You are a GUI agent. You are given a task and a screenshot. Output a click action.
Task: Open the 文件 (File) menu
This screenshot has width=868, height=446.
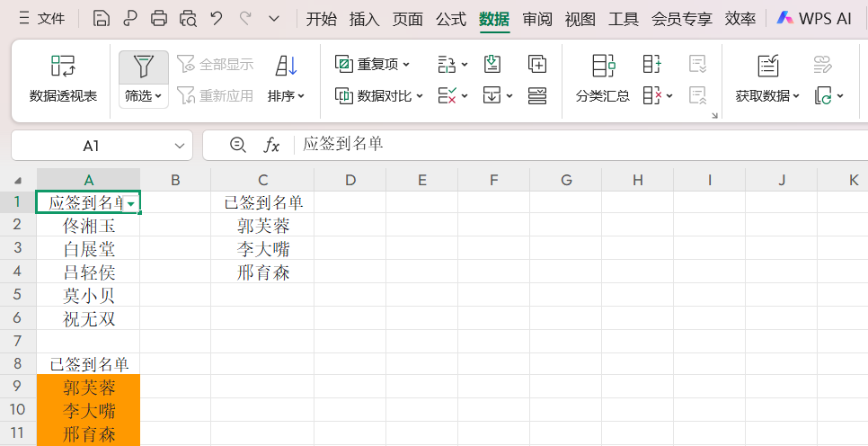(x=41, y=19)
